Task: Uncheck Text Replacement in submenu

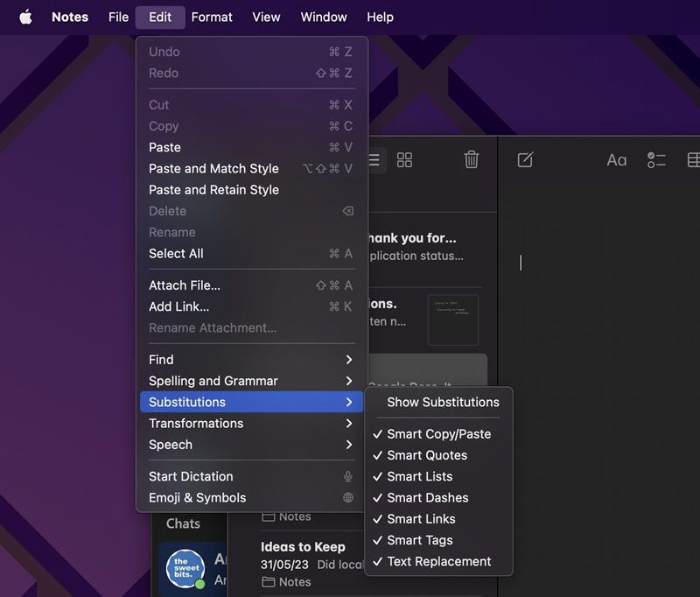Action: click(x=438, y=561)
